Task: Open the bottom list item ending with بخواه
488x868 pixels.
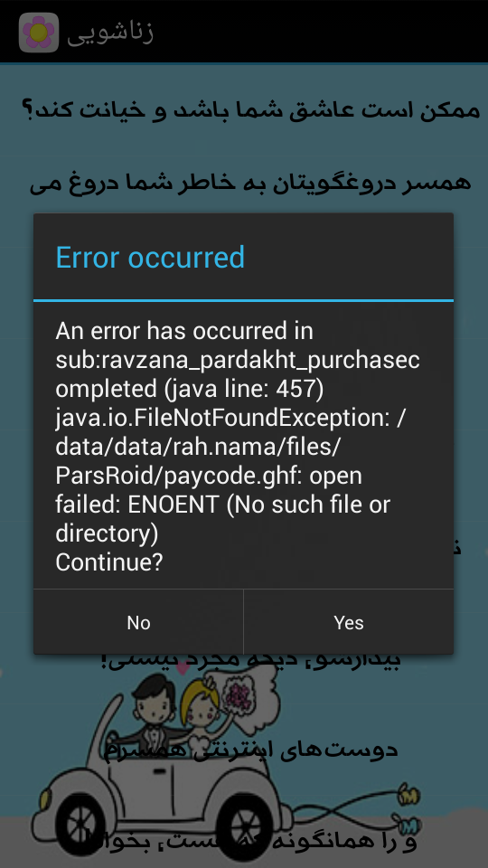Action: pyautogui.click(x=250, y=842)
